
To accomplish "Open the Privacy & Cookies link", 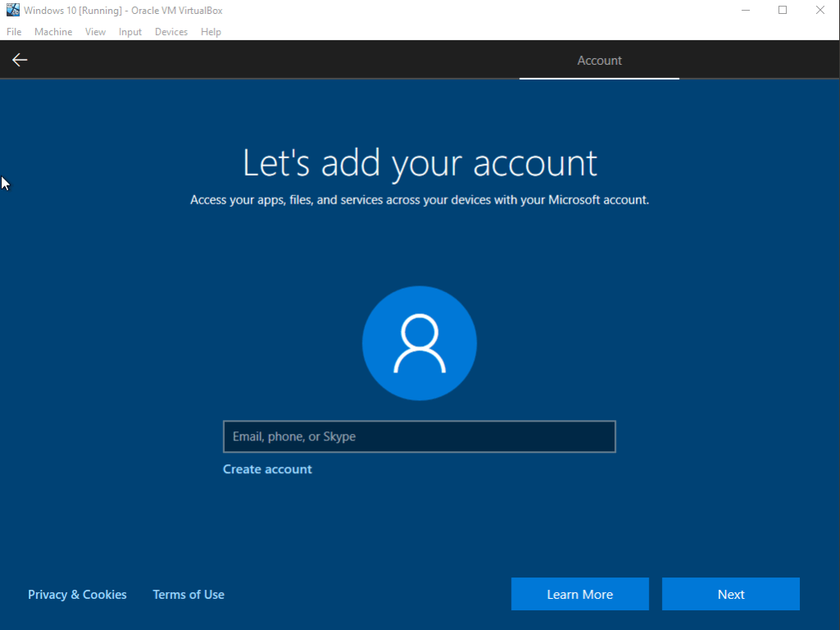I will (77, 595).
